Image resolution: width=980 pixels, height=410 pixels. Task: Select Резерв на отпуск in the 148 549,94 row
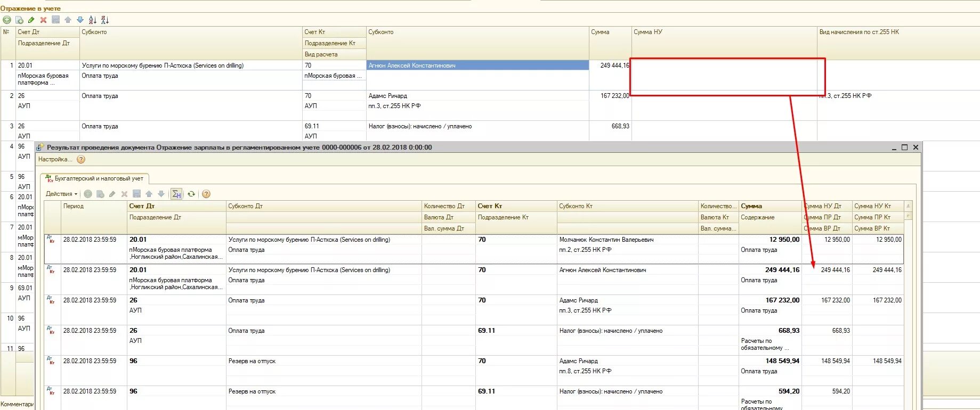[x=252, y=361]
